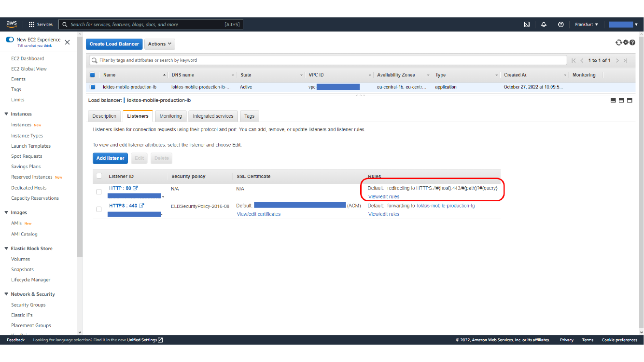
Task: Go to first page of results
Action: 574,61
